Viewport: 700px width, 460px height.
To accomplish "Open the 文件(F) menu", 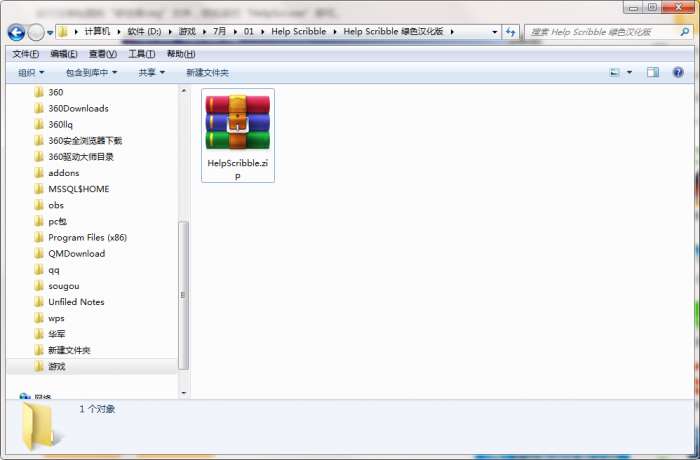I will pyautogui.click(x=25, y=54).
